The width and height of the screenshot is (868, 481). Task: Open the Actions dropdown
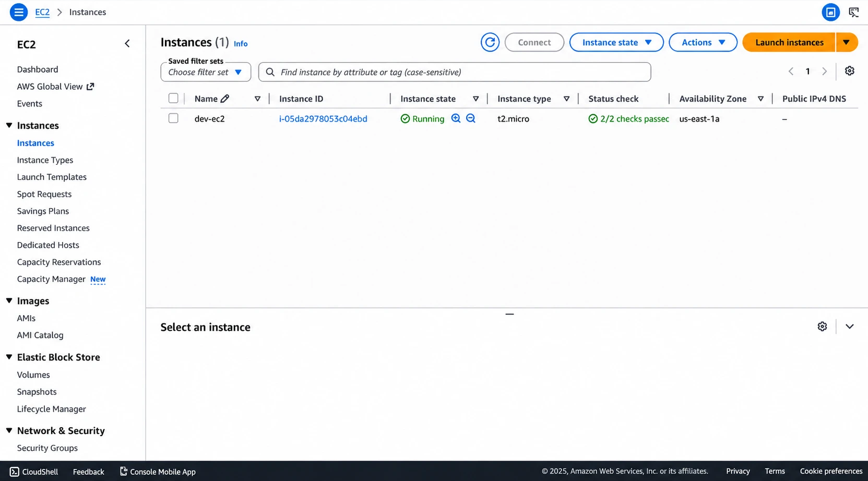click(x=703, y=42)
